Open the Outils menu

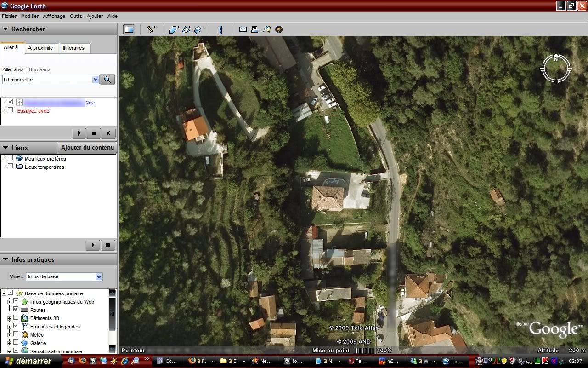(76, 16)
